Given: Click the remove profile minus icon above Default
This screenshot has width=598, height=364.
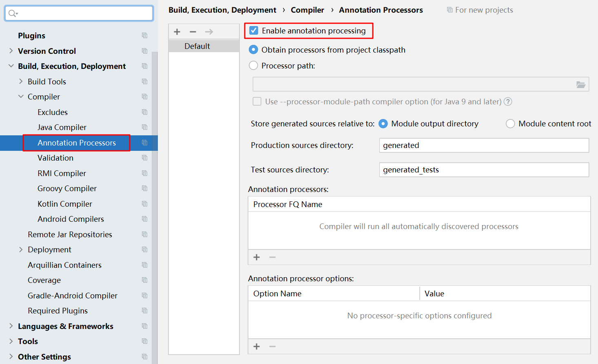Looking at the screenshot, I should coord(193,32).
